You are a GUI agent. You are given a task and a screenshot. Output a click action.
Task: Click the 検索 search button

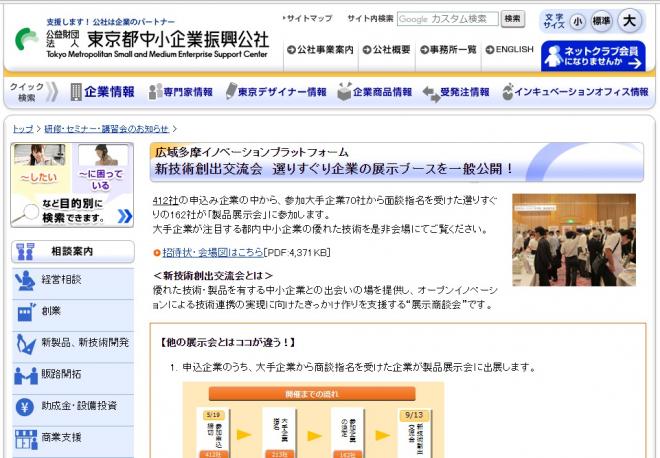point(512,19)
